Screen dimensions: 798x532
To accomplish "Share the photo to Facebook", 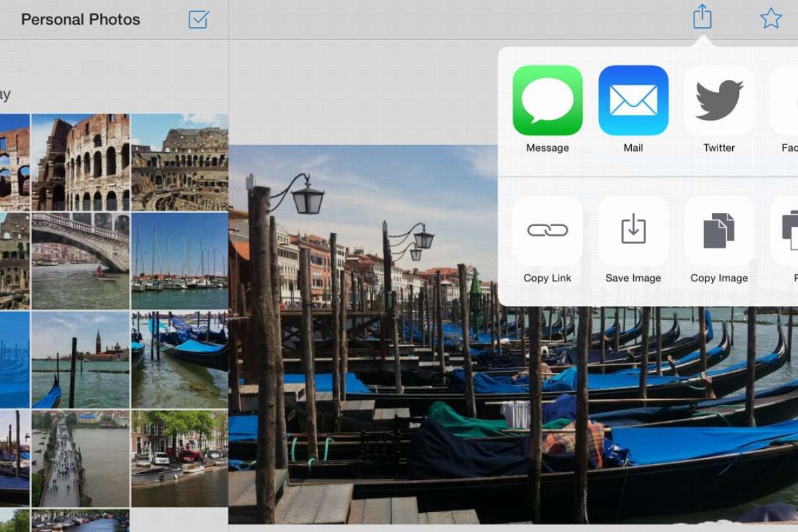I will [788, 100].
